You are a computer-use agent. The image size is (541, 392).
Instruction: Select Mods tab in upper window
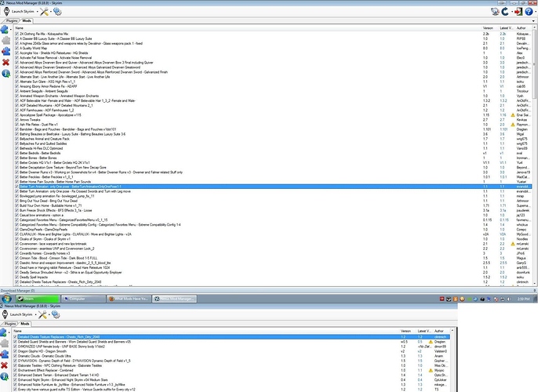tap(27, 20)
